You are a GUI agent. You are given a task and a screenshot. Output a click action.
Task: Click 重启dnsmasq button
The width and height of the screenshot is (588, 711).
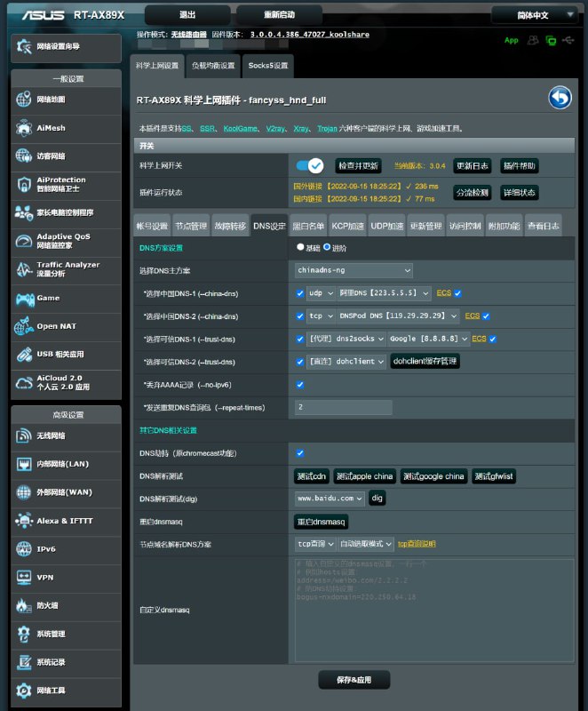pyautogui.click(x=322, y=522)
